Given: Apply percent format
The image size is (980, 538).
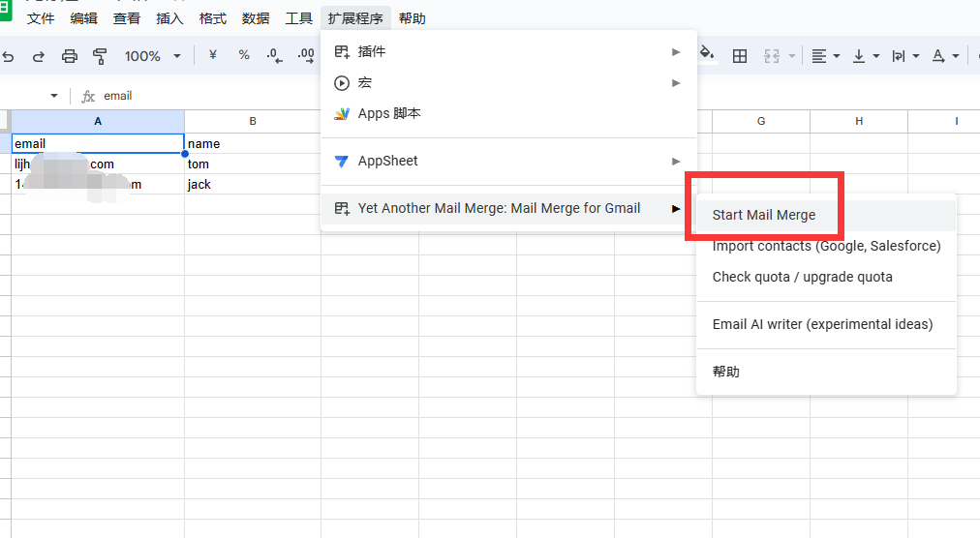Looking at the screenshot, I should 244,55.
